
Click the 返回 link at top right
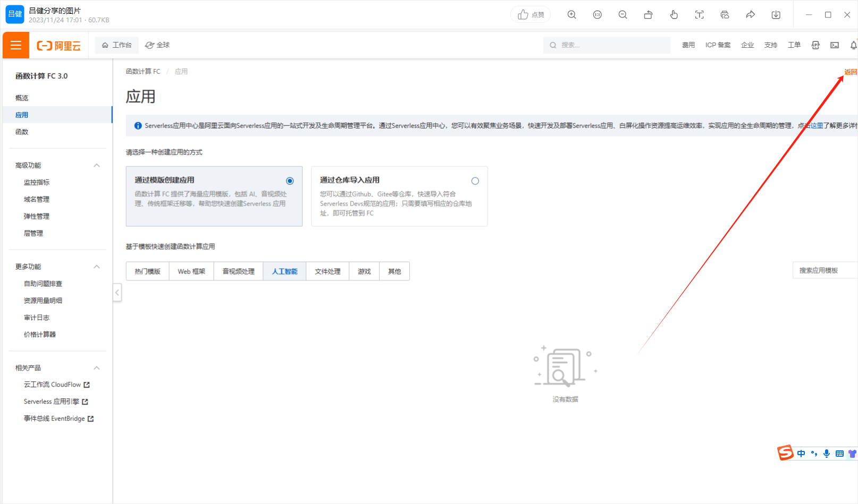pos(851,72)
